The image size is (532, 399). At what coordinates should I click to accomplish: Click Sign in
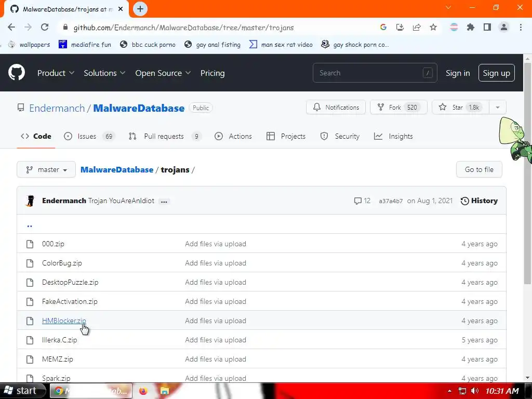click(458, 73)
